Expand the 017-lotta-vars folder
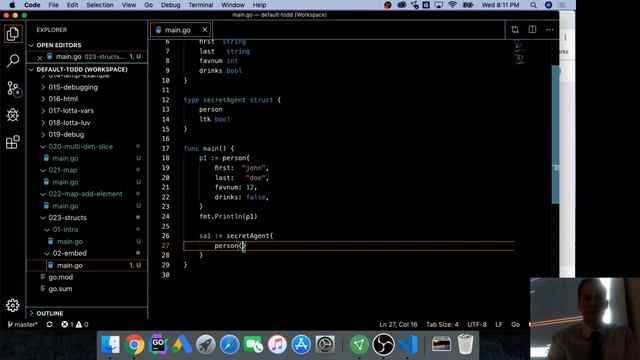Image resolution: width=640 pixels, height=360 pixels. (71, 111)
